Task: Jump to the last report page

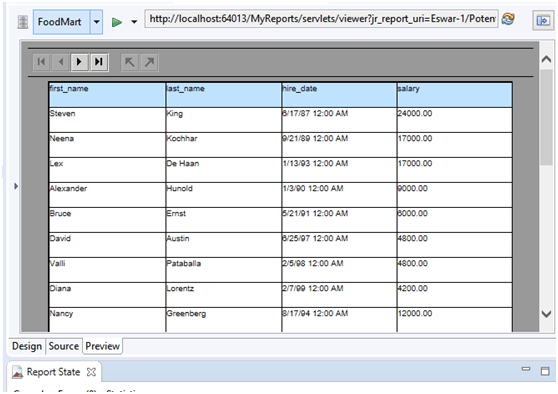Action: point(99,62)
